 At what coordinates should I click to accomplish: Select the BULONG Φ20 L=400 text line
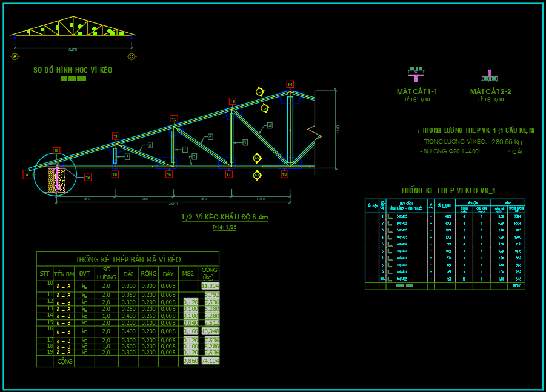point(451,151)
